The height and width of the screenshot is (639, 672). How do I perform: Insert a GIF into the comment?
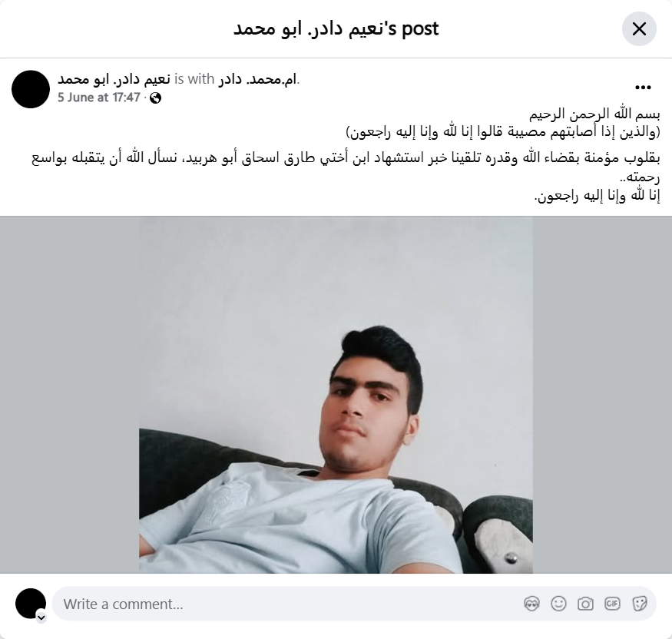612,604
